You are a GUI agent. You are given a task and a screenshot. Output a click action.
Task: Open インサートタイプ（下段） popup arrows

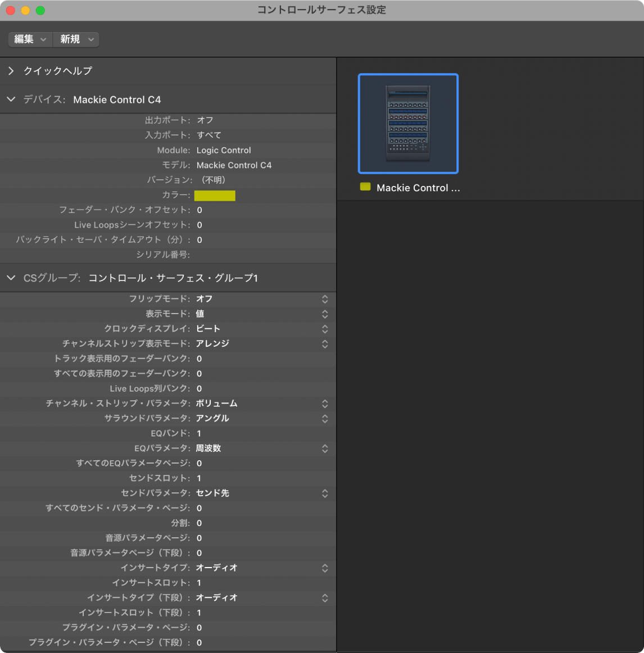325,598
